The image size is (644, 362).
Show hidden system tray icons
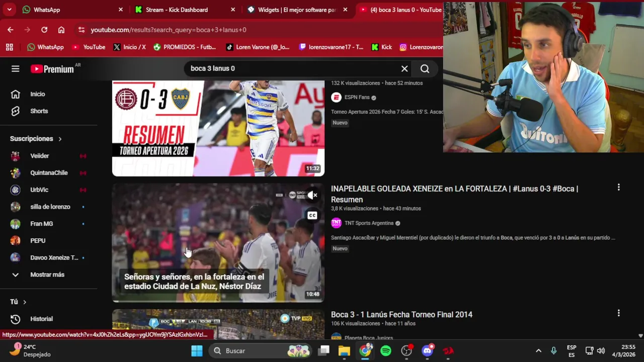click(538, 351)
